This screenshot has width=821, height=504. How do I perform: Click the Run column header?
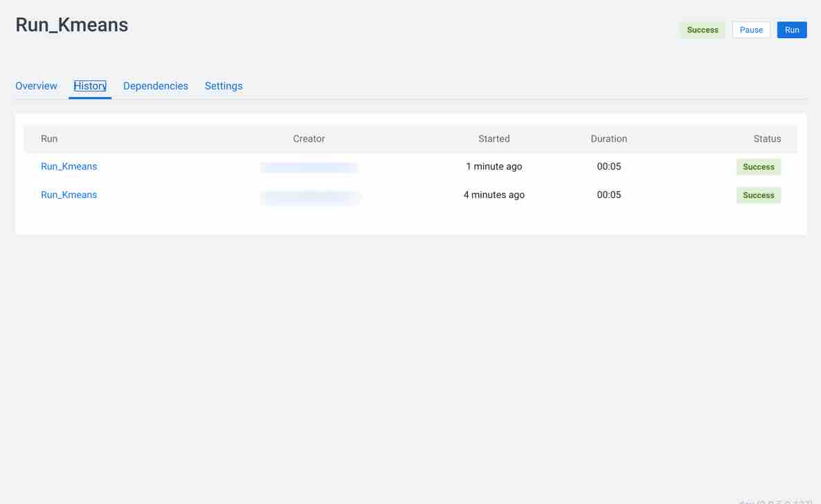point(49,139)
